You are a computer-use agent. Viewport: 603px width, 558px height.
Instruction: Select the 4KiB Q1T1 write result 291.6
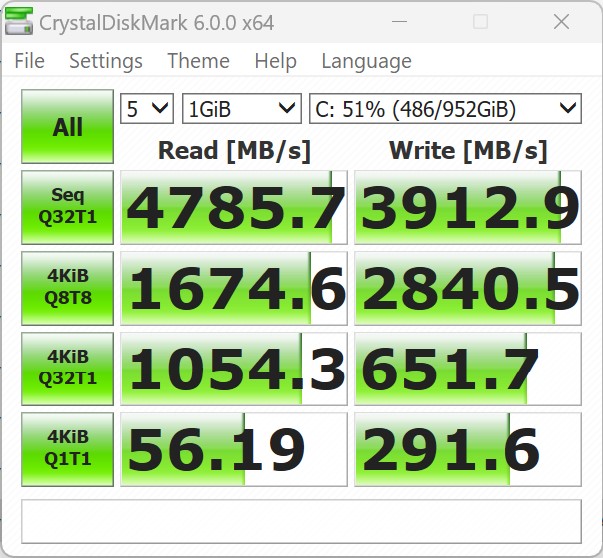tap(468, 450)
